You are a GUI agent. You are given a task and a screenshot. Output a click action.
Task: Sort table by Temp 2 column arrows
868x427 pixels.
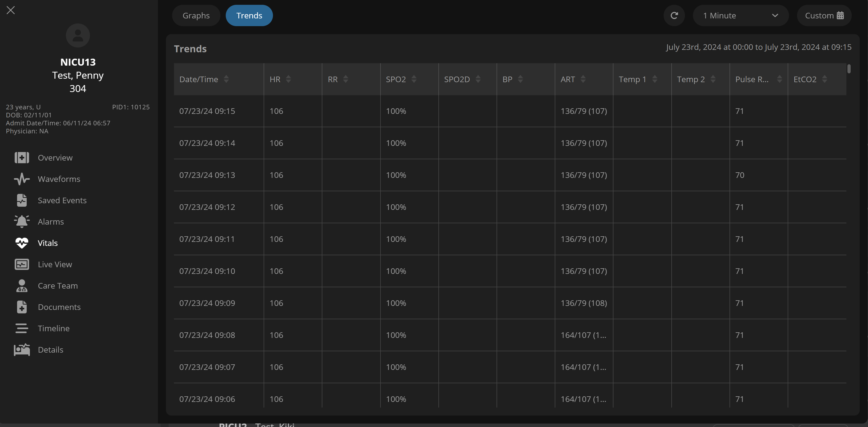713,79
